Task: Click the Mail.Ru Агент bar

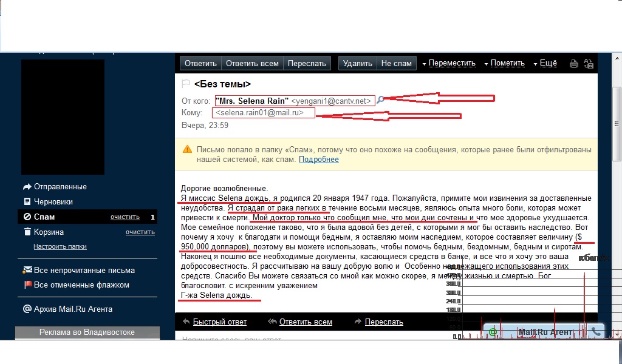Action: point(544,332)
